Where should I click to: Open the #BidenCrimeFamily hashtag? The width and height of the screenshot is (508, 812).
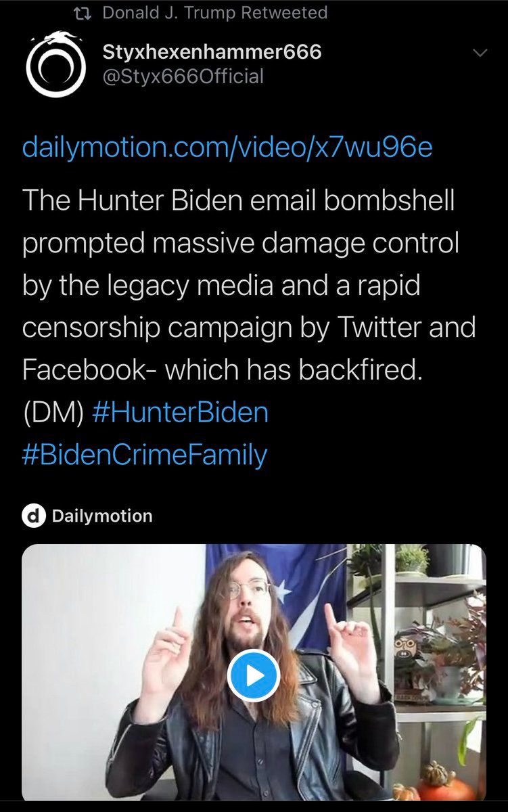(145, 455)
